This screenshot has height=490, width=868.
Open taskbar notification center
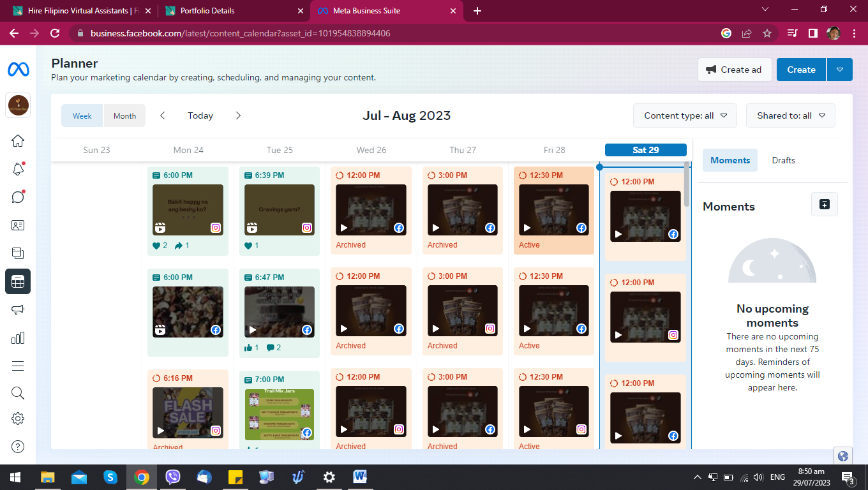tap(848, 477)
